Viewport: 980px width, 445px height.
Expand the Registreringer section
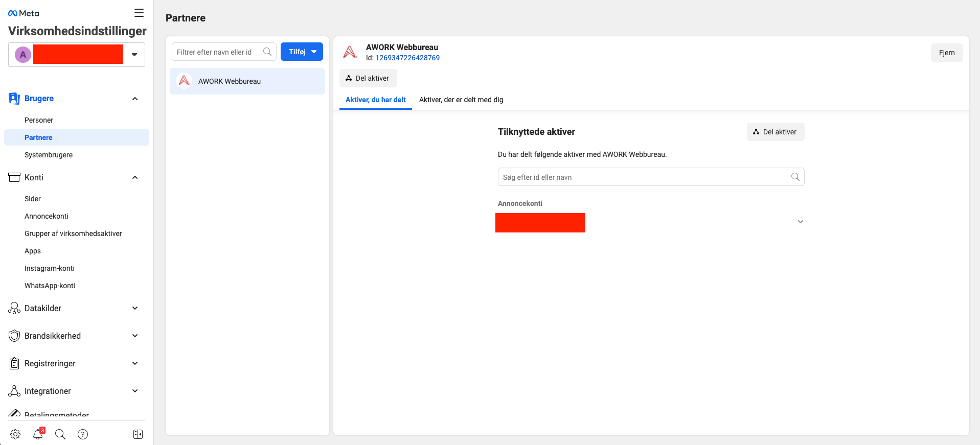tap(135, 363)
